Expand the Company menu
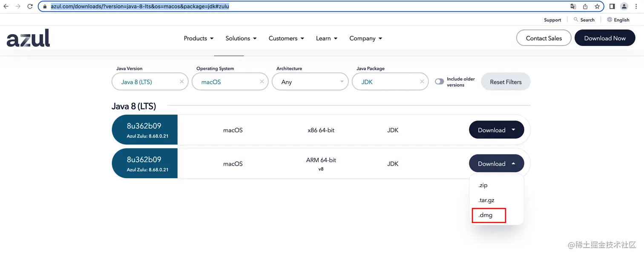The height and width of the screenshot is (257, 644). [x=366, y=38]
